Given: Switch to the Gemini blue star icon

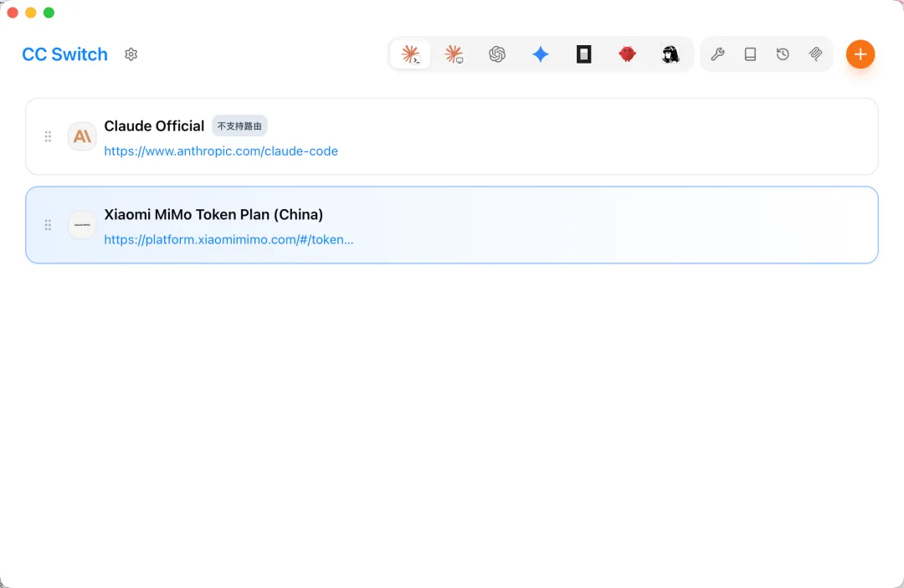Looking at the screenshot, I should point(540,54).
